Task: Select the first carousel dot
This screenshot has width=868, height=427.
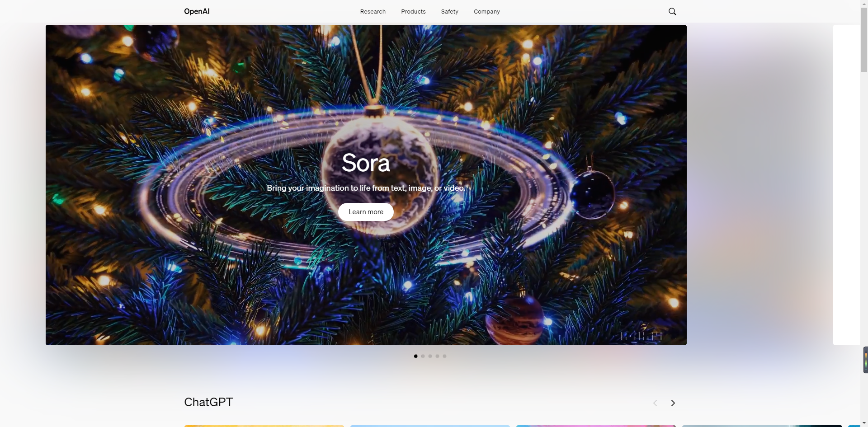Action: (415, 356)
